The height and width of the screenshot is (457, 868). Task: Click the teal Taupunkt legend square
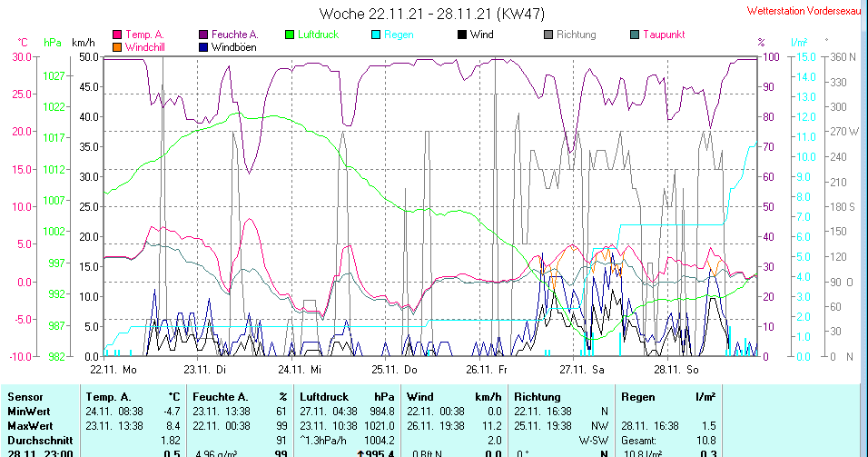pyautogui.click(x=635, y=35)
